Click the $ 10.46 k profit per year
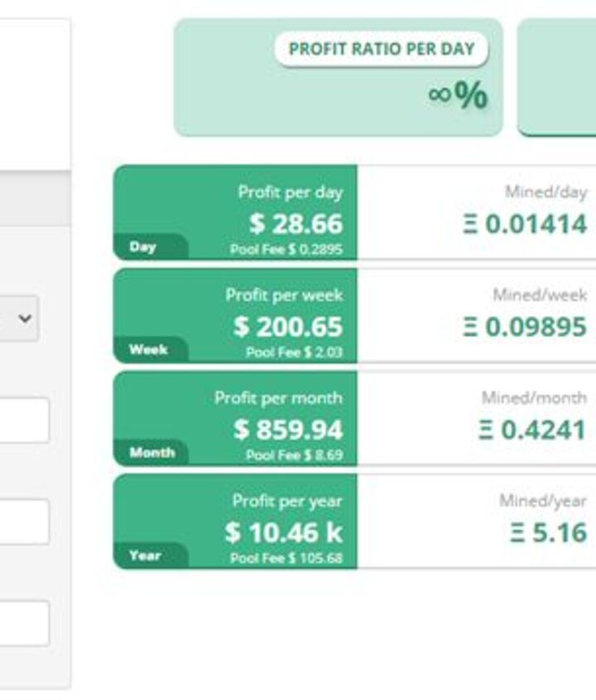 (283, 532)
